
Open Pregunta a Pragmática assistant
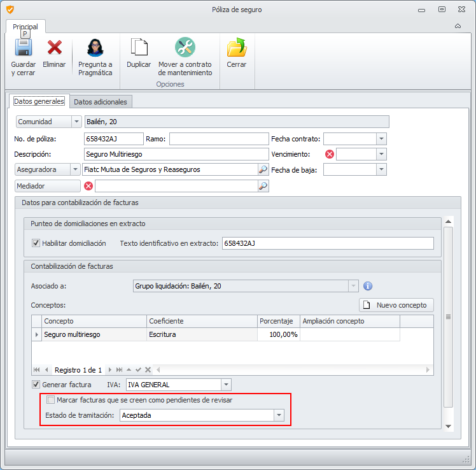pyautogui.click(x=95, y=57)
